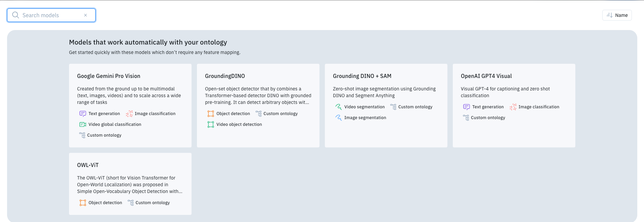This screenshot has height=222, width=644.
Task: Open the Grounding DINO + SAM card
Action: 386,106
